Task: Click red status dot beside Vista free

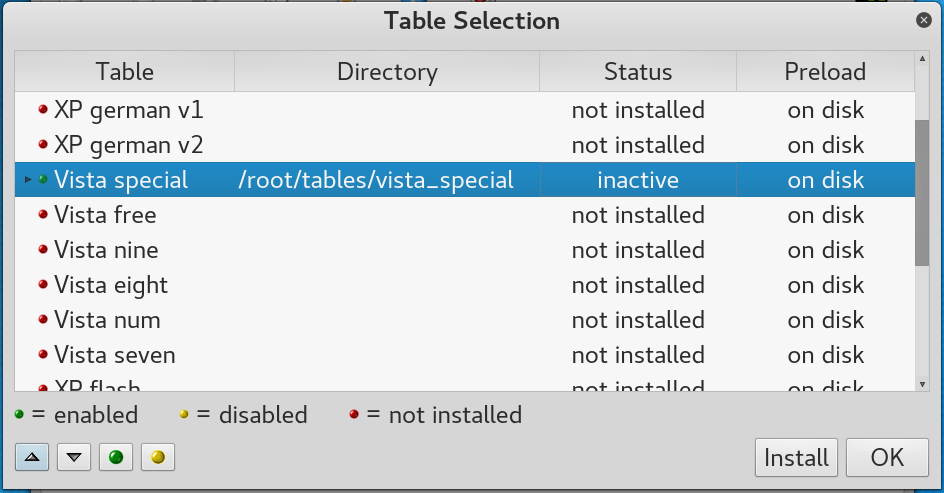Action: coord(43,215)
